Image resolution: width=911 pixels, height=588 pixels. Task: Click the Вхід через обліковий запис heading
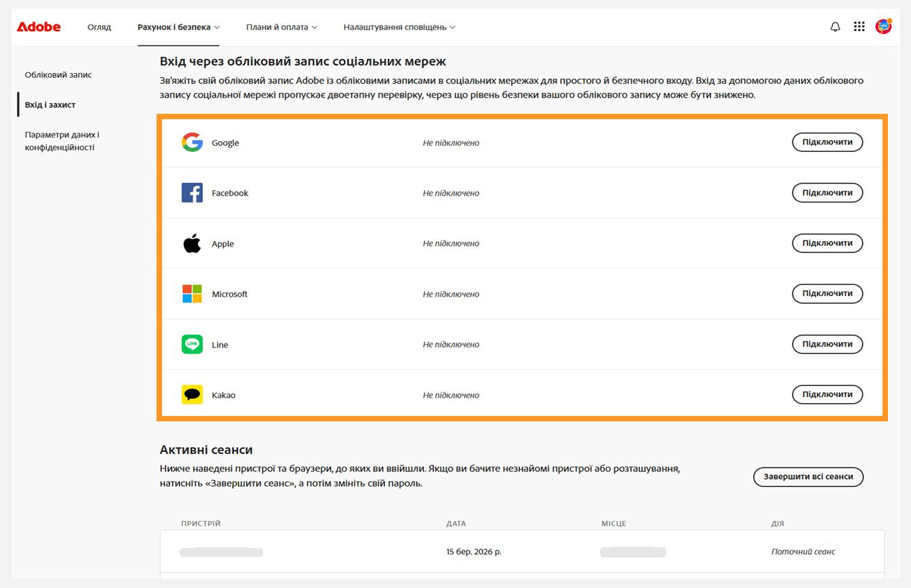coord(303,62)
